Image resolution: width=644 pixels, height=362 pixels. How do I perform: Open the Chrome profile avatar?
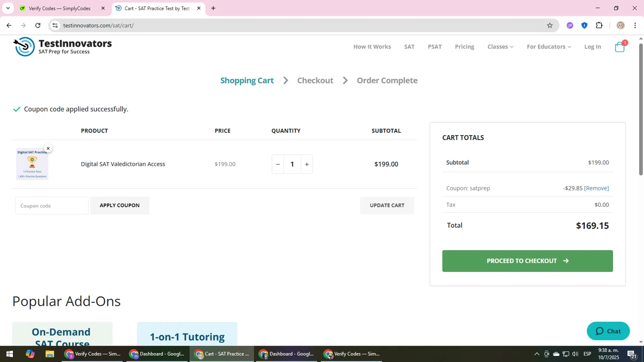tap(620, 26)
